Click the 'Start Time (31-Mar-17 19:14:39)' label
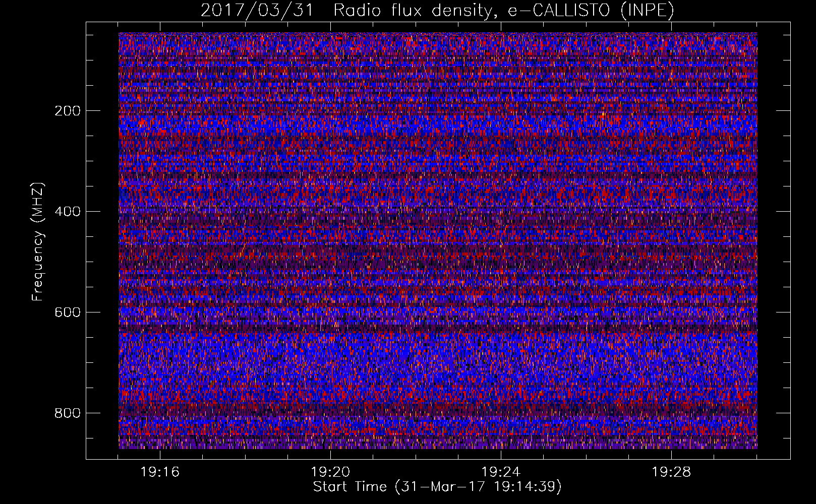816x504 pixels. 437,486
